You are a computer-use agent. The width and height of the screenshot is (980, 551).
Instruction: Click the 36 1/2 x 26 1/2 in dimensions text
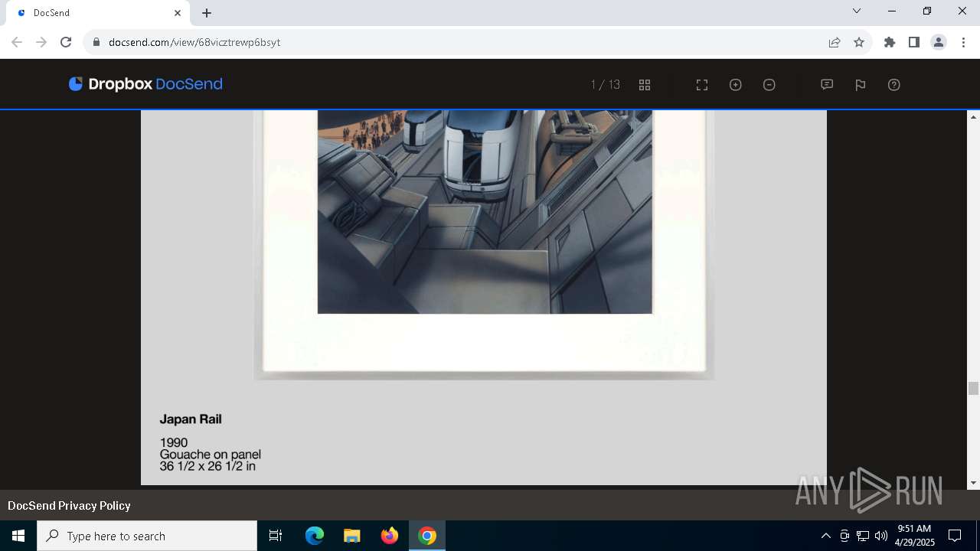point(207,466)
